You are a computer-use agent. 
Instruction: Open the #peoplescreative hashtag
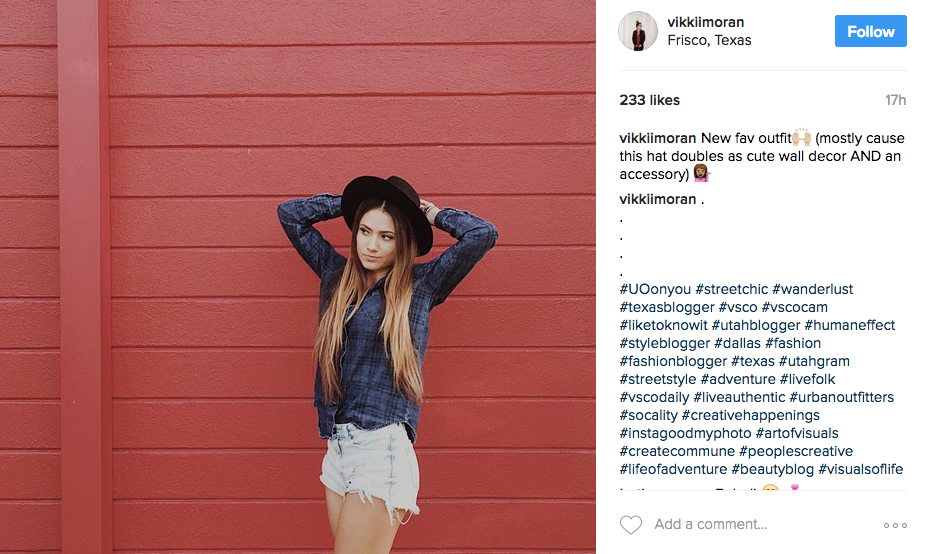pos(796,451)
